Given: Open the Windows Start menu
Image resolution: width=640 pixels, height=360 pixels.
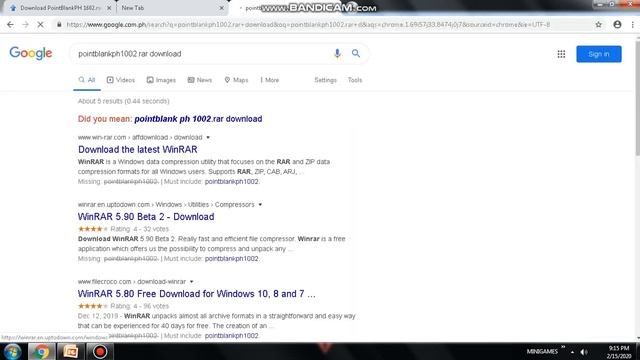Looking at the screenshot, I should (12, 352).
